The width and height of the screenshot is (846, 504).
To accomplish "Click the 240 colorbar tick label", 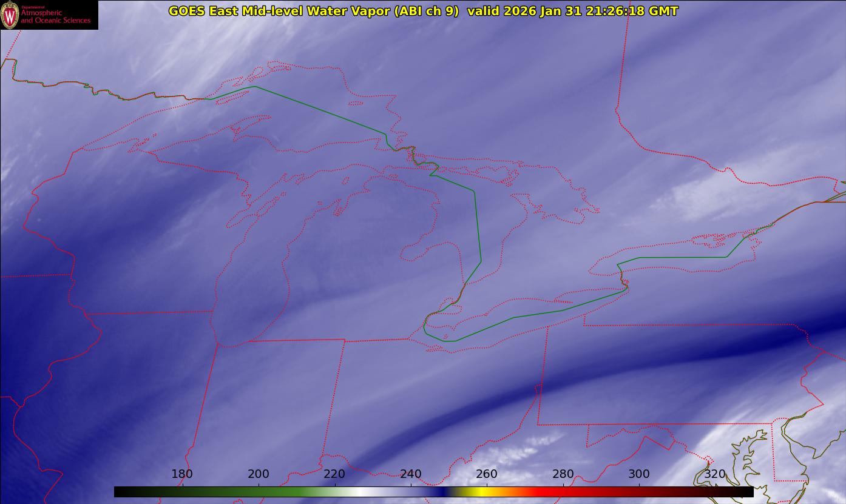I will (x=411, y=474).
